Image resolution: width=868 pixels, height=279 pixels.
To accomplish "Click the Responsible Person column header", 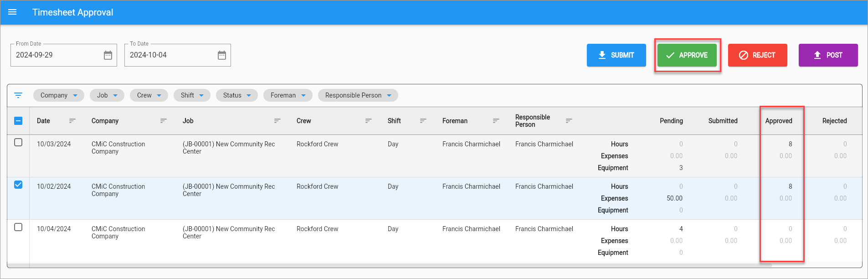I will 532,121.
